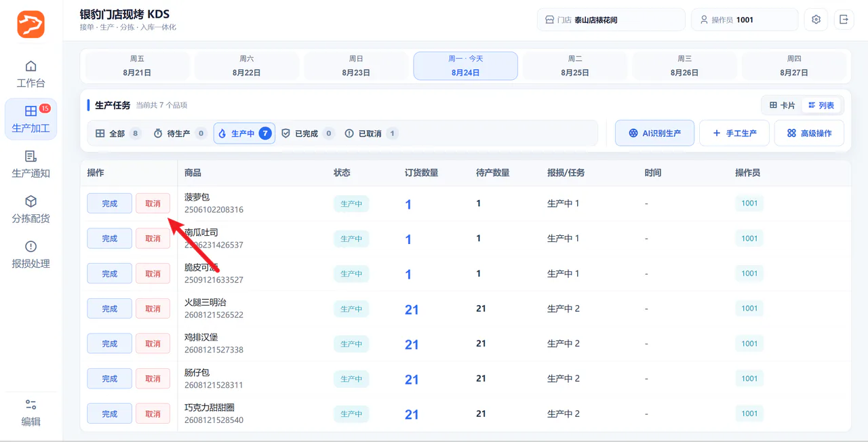Screen dimensions: 868x442
Task: Select the date 周二 8月25日
Action: click(575, 66)
